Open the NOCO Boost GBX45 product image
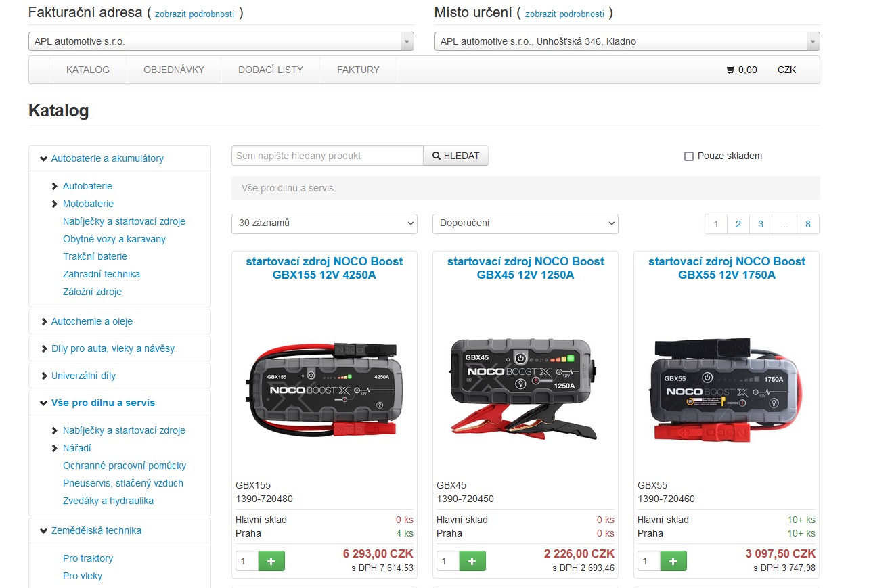892x588 pixels. pos(525,390)
